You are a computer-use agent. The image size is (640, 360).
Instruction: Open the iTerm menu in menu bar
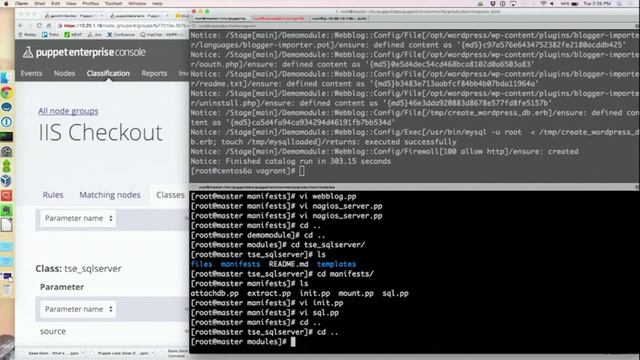22,3
